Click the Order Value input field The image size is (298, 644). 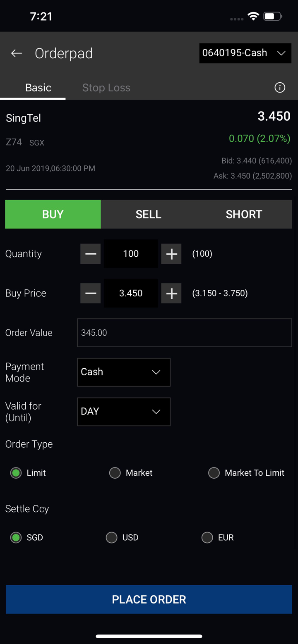click(x=184, y=333)
